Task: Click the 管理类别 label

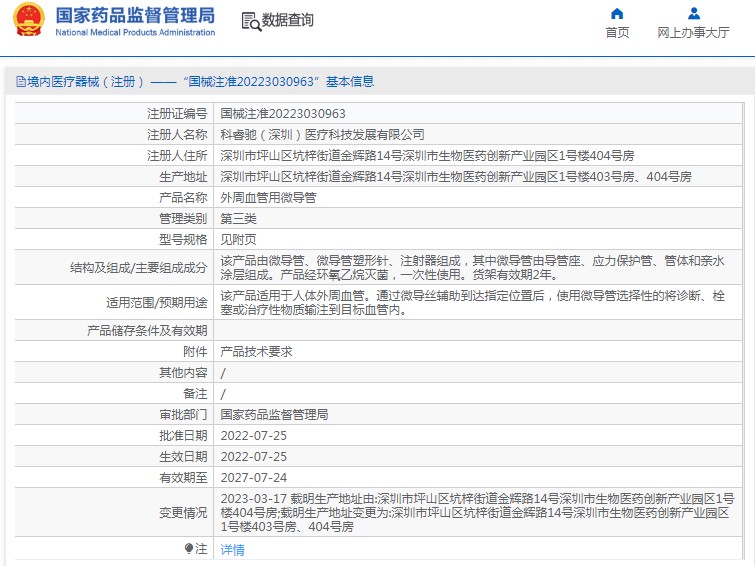Action: [x=183, y=219]
